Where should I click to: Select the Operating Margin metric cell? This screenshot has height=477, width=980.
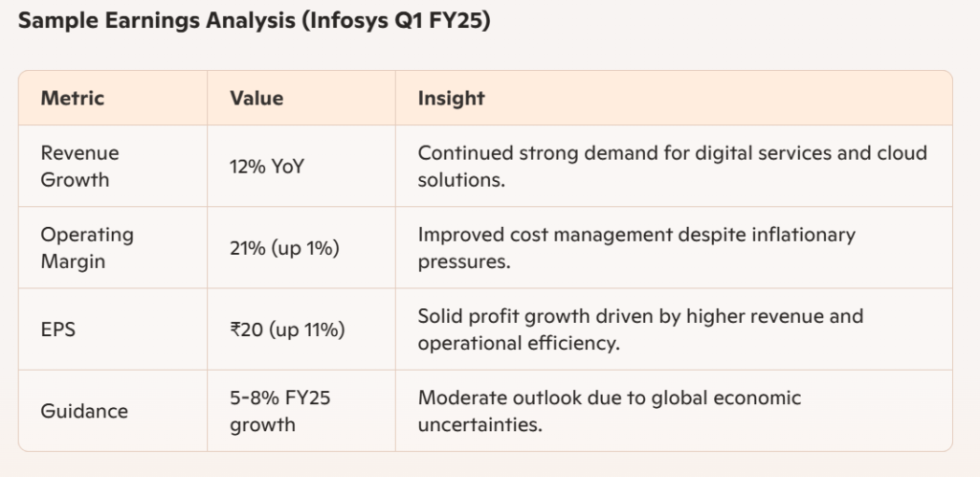pos(87,247)
